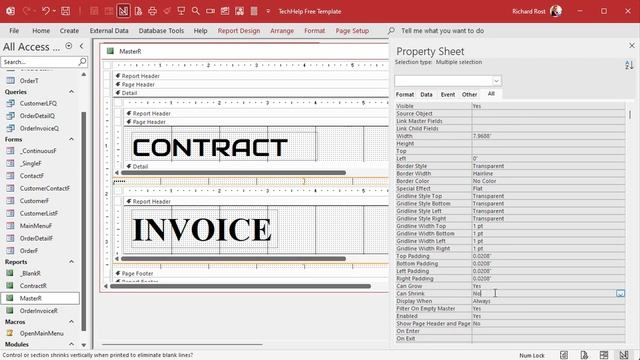Switch to Design View in status bar
Viewport: 640px width, 360px height.
point(624,355)
